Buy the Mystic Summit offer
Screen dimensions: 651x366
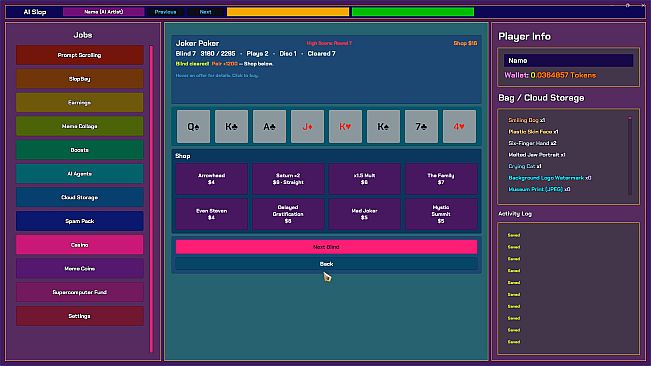coord(441,214)
